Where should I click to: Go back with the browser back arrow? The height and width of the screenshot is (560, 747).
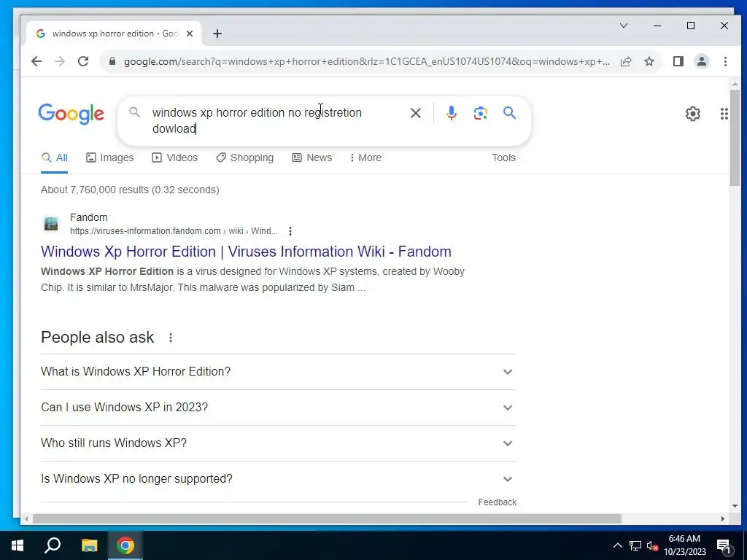tap(36, 61)
